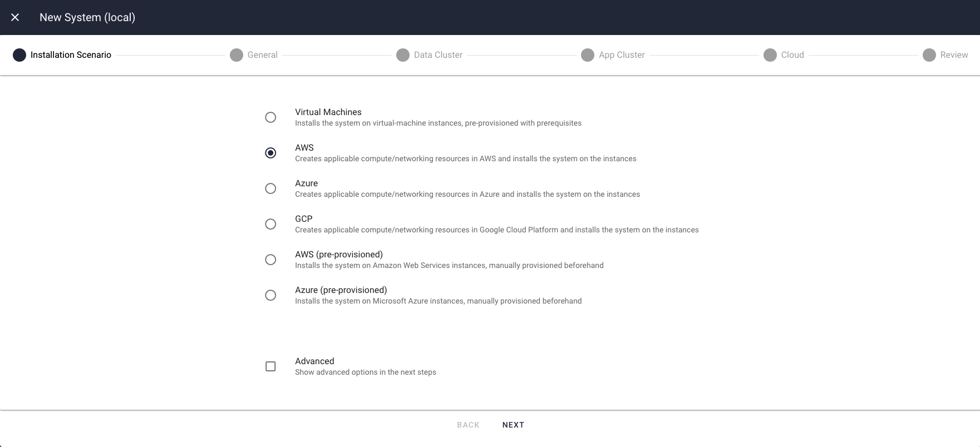This screenshot has width=980, height=447.
Task: Select AWS (pre-provisioned) radio button
Action: point(270,260)
